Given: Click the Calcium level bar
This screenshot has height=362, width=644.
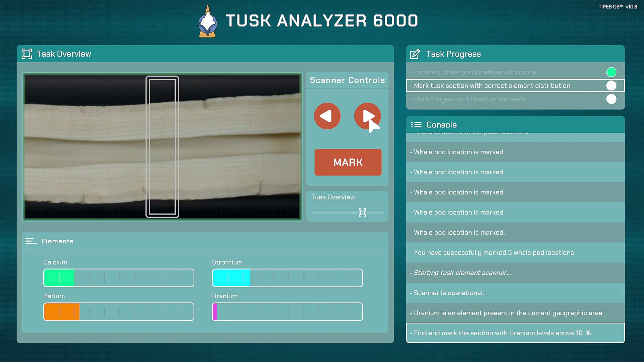Looking at the screenshot, I should click(x=118, y=278).
